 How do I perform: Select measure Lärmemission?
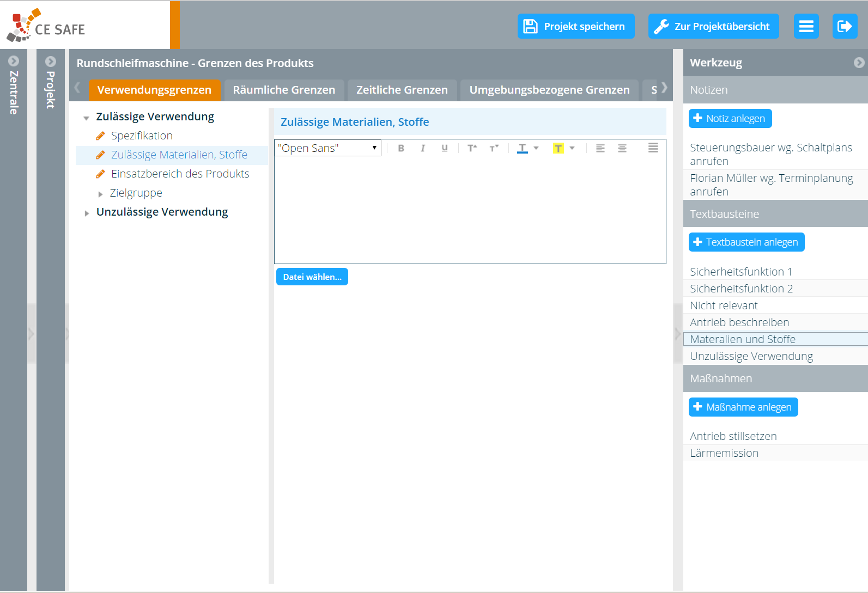pos(775,453)
